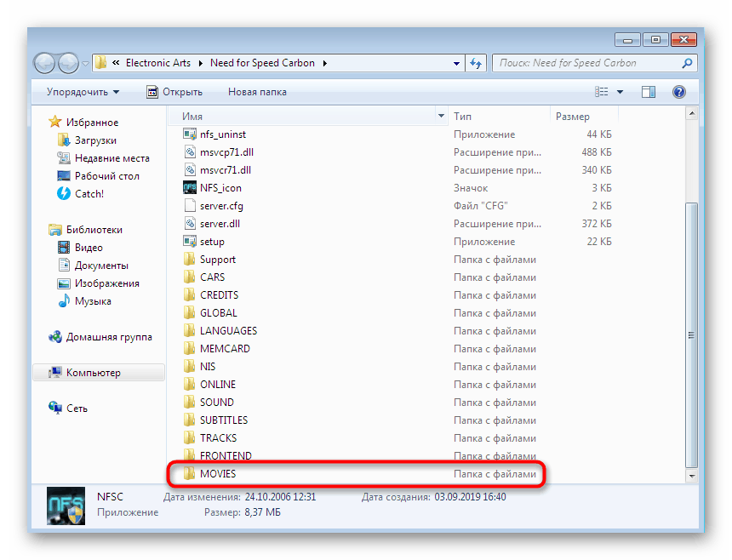Select Need for Speed Carbon path segment
732x560 pixels.
pos(262,63)
